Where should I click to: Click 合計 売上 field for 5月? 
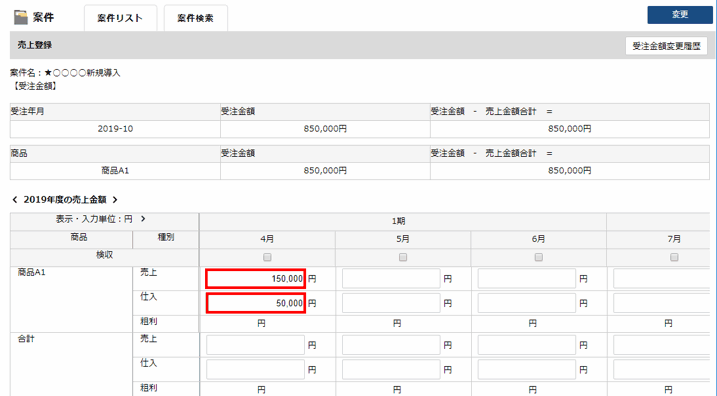pyautogui.click(x=391, y=345)
